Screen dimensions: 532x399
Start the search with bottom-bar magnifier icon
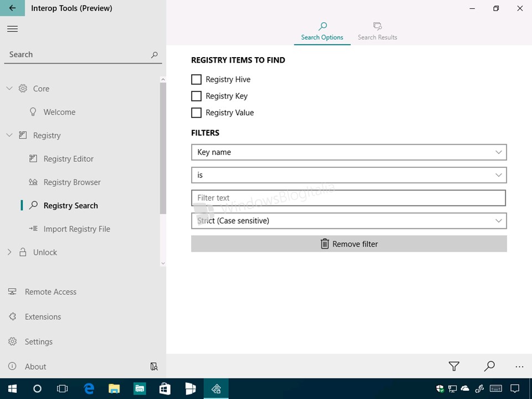click(x=489, y=366)
